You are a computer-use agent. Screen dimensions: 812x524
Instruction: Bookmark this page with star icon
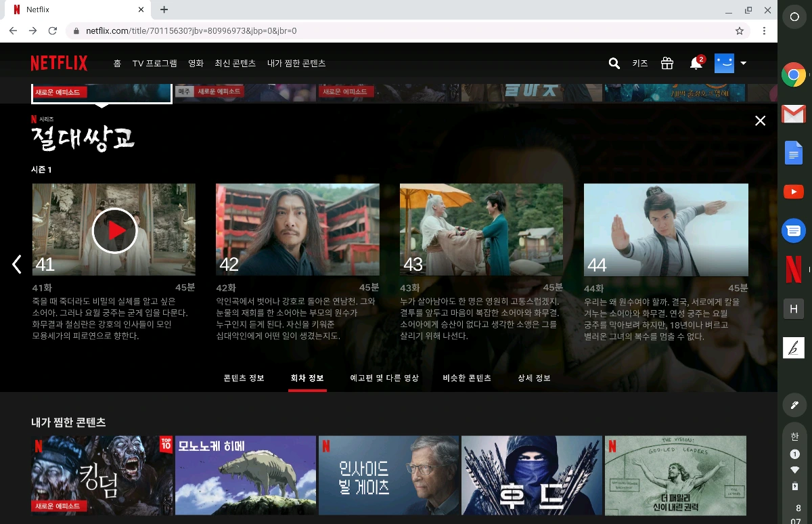point(739,30)
